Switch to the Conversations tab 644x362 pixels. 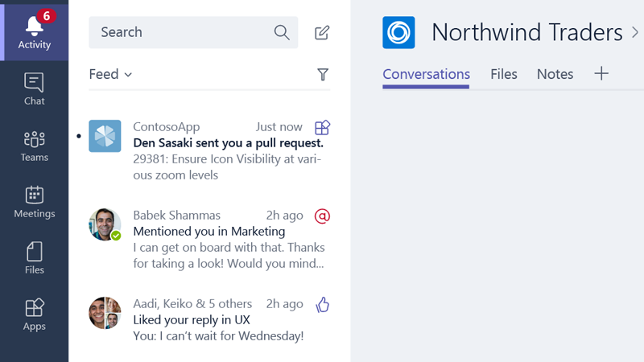(x=426, y=74)
